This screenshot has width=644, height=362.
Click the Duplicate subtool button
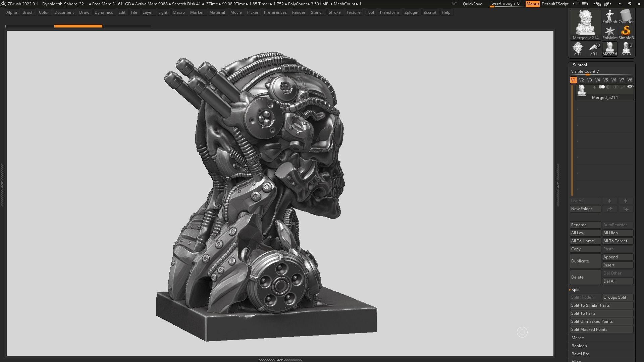click(585, 261)
